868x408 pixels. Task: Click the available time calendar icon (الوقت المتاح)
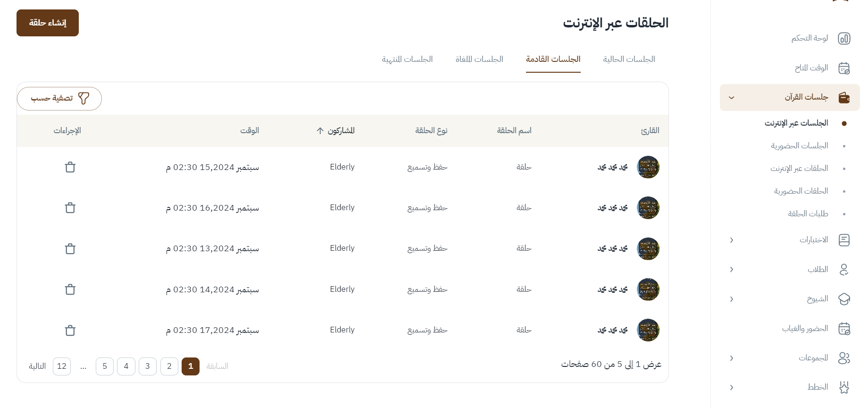coord(844,68)
